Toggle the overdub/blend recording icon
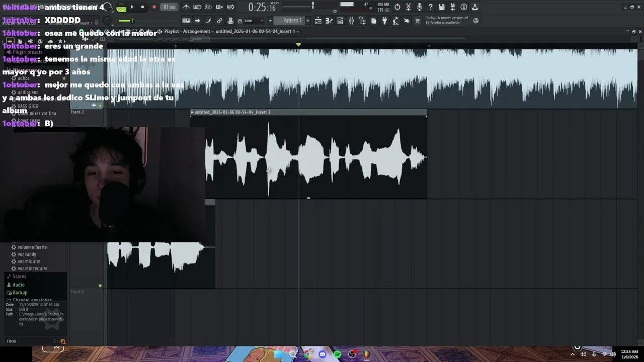The width and height of the screenshot is (644, 362). 219,7
